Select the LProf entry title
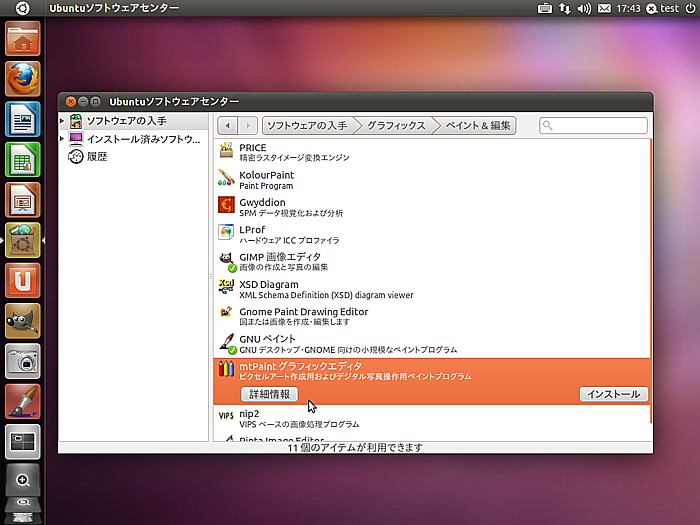 coord(252,229)
